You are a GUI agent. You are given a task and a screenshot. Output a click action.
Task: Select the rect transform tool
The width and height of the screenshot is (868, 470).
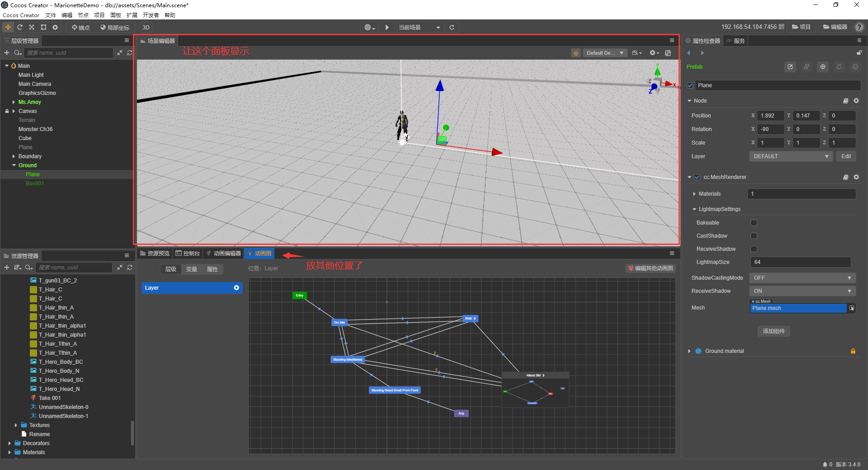coord(43,27)
